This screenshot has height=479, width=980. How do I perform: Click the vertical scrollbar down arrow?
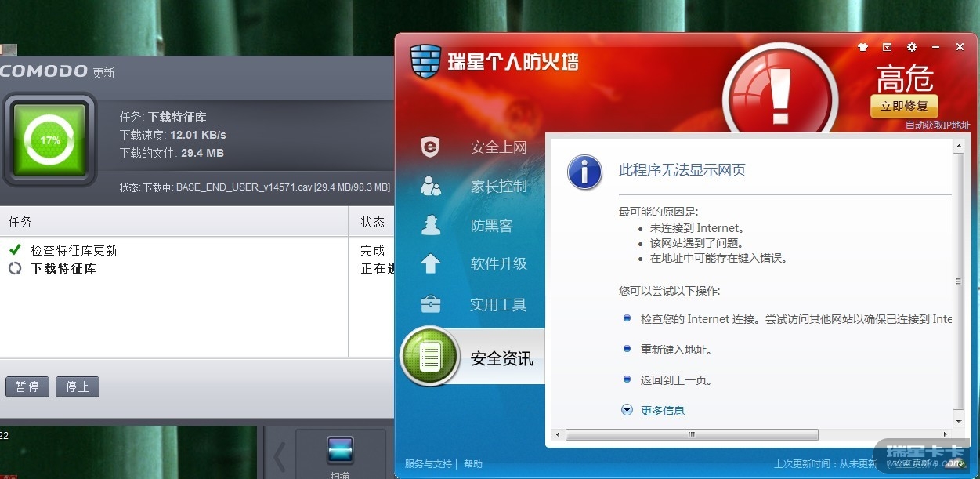click(x=958, y=420)
